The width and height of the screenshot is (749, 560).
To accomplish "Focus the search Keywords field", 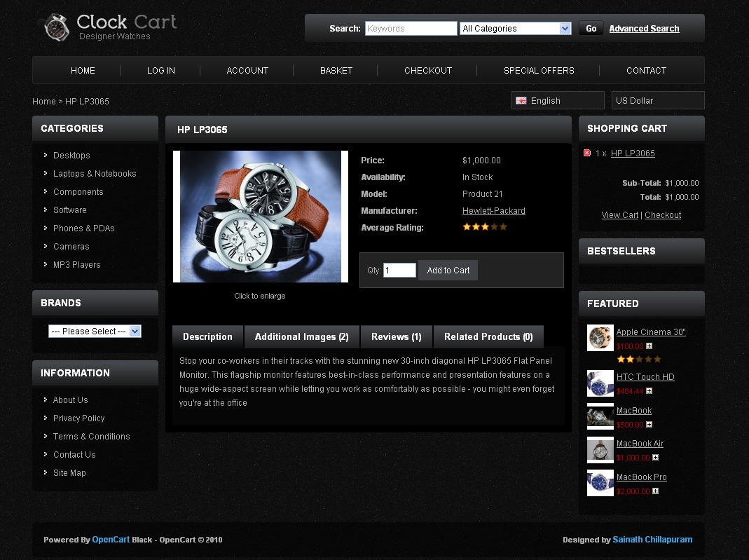I will [x=411, y=29].
